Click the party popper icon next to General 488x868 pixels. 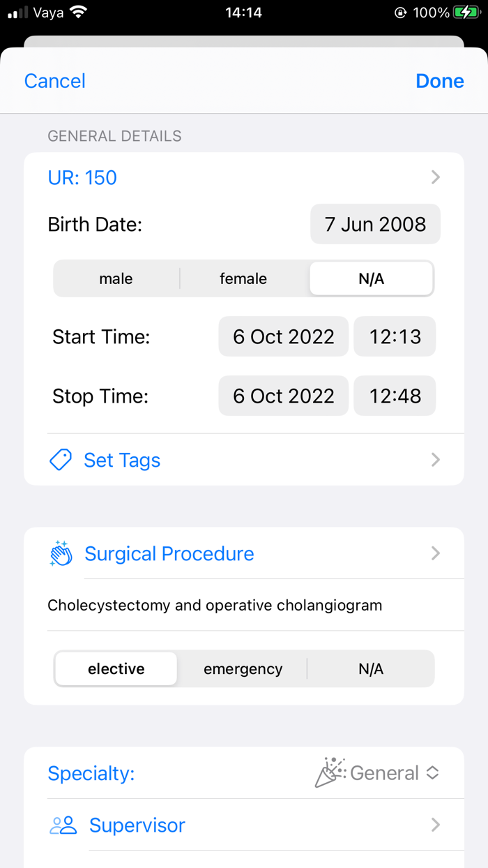point(330,772)
